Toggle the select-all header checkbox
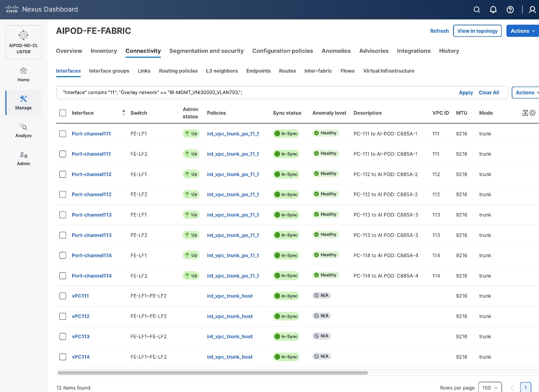The width and height of the screenshot is (539, 392). pos(63,113)
